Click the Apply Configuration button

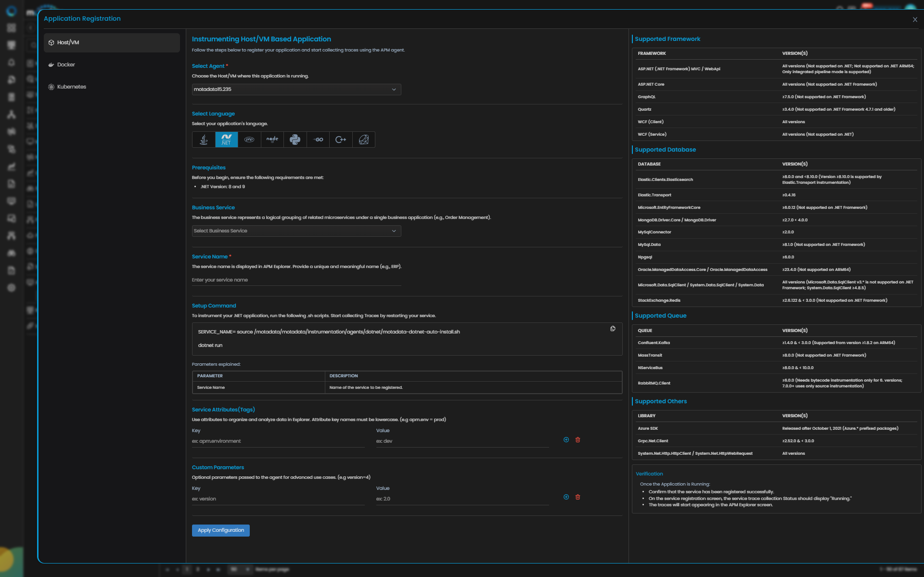pos(221,530)
